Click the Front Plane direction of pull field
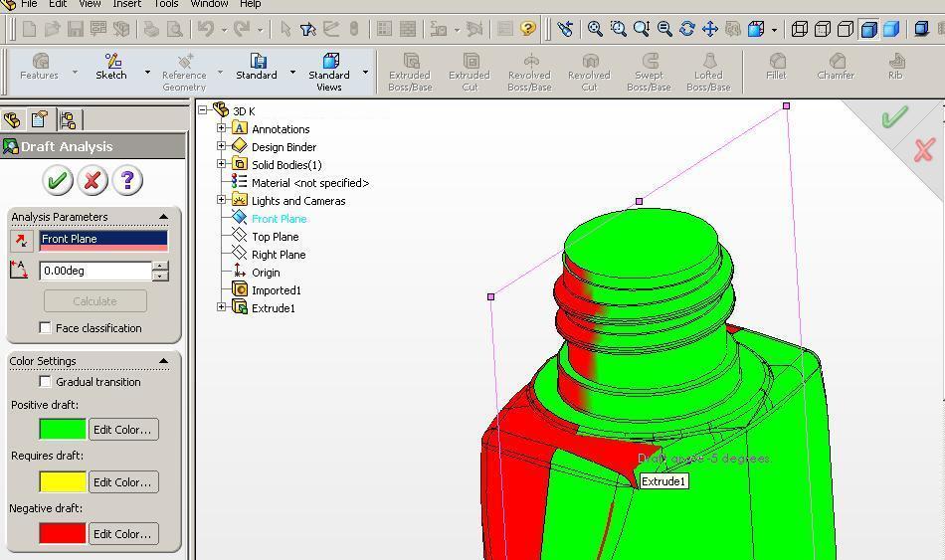 point(103,241)
